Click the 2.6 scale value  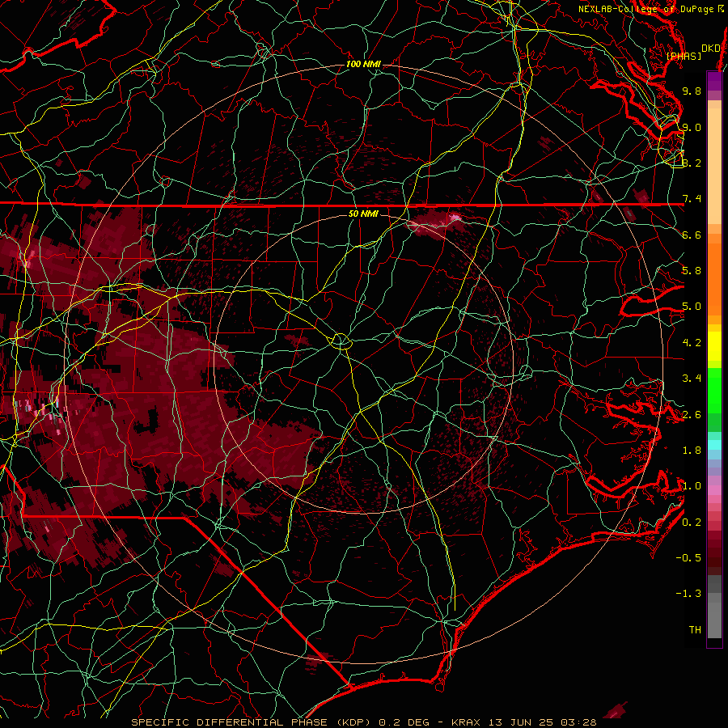click(x=692, y=415)
